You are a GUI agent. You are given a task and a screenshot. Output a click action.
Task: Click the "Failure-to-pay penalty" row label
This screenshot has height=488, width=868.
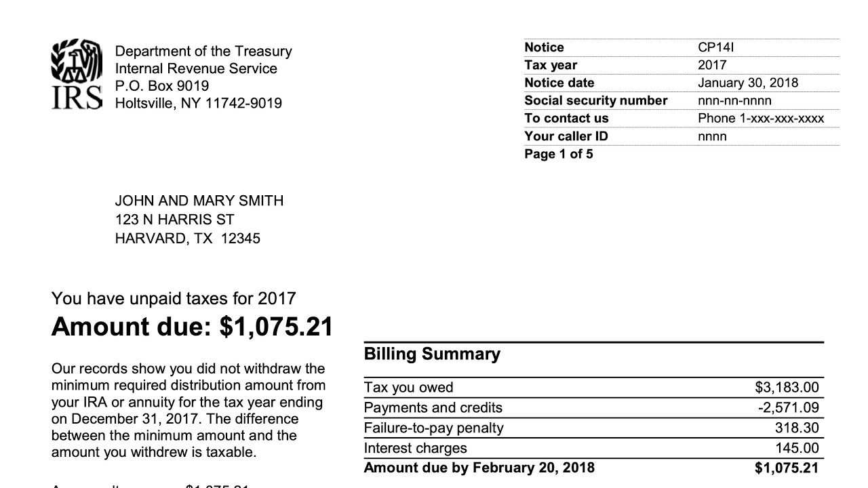[433, 428]
